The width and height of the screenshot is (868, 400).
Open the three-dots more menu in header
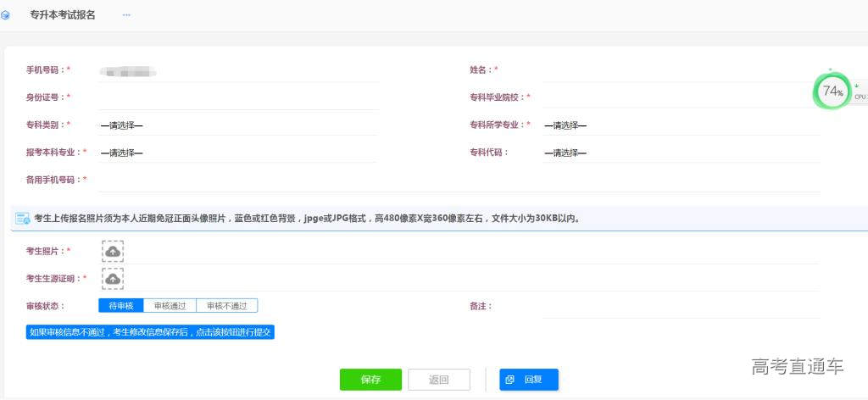pos(126,15)
